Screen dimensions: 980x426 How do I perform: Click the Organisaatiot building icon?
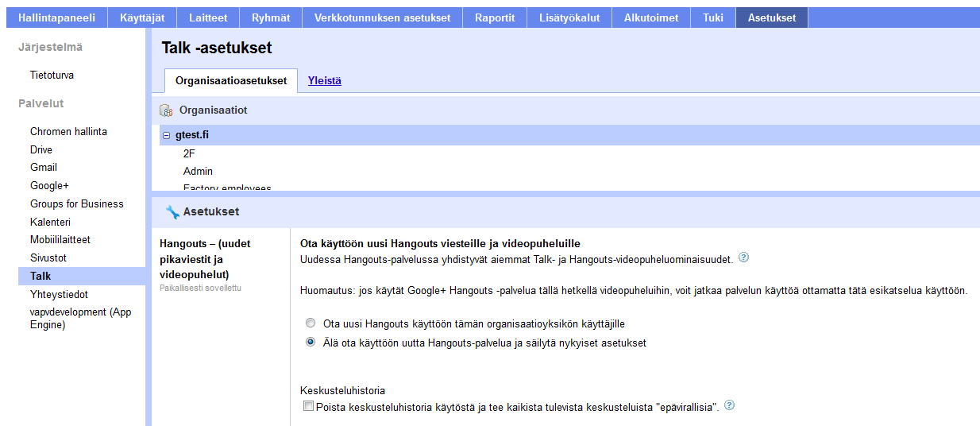(166, 110)
